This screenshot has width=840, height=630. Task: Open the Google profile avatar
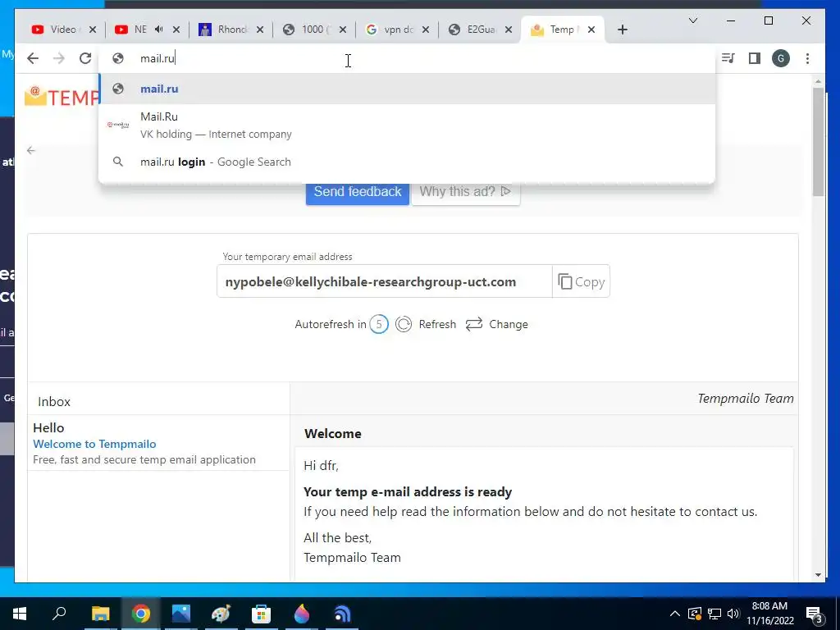click(781, 58)
